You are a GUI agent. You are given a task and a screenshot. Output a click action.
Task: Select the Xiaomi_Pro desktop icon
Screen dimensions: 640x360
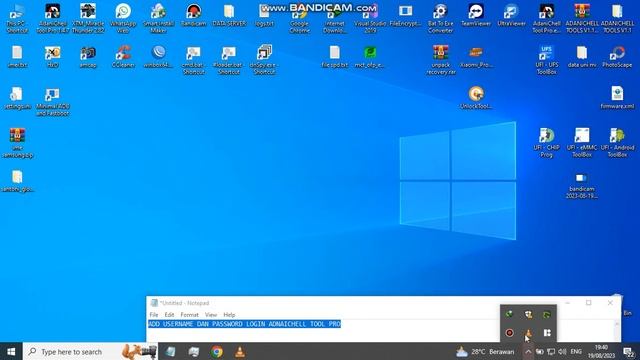point(476,56)
